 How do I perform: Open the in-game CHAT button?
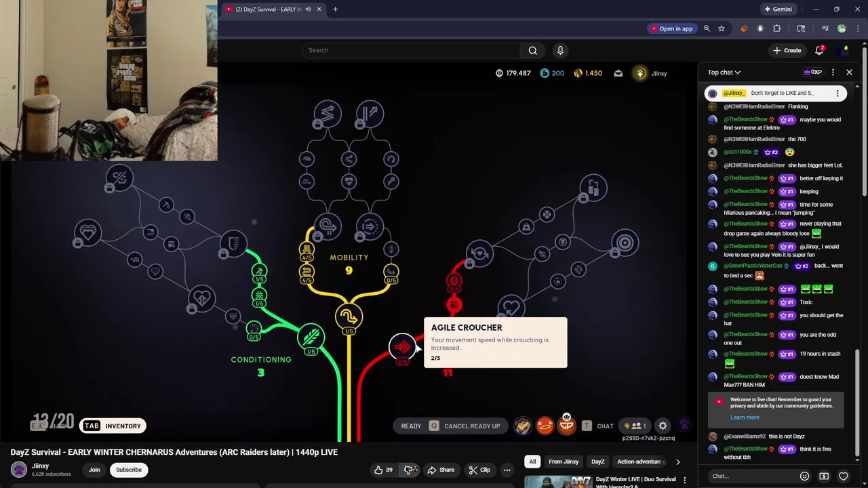click(x=598, y=426)
